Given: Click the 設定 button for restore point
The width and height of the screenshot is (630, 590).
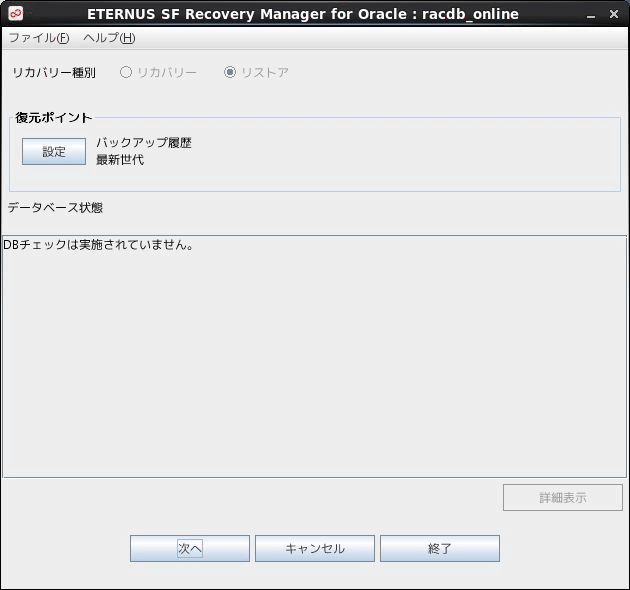Looking at the screenshot, I should (54, 152).
